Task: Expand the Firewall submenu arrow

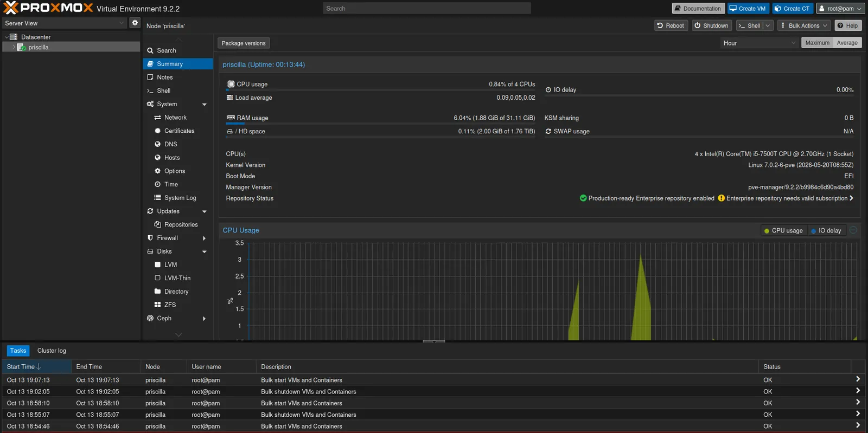Action: pyautogui.click(x=205, y=238)
